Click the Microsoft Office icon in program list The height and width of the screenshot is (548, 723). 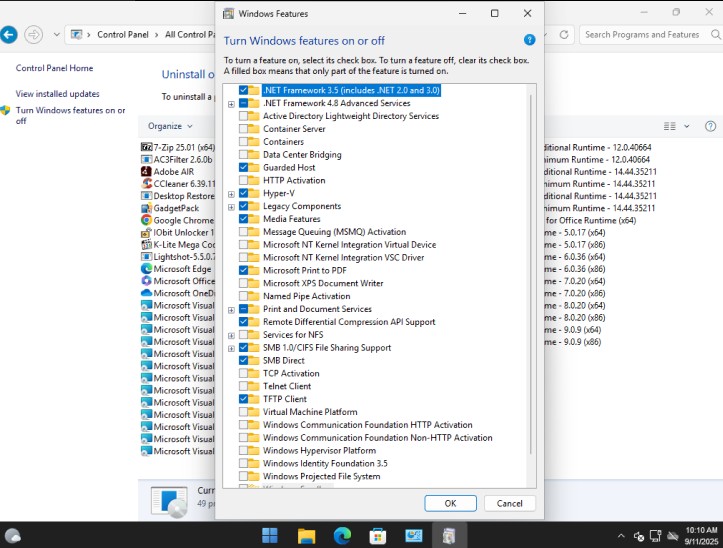pos(146,281)
